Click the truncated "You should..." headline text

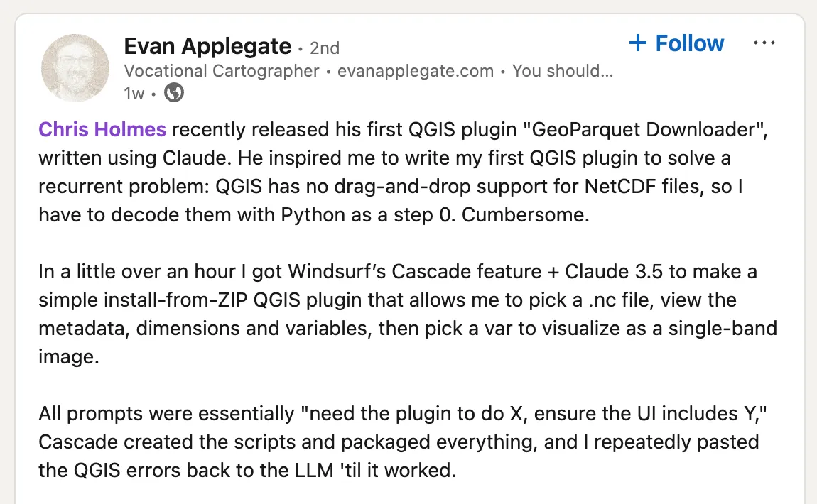click(x=562, y=71)
